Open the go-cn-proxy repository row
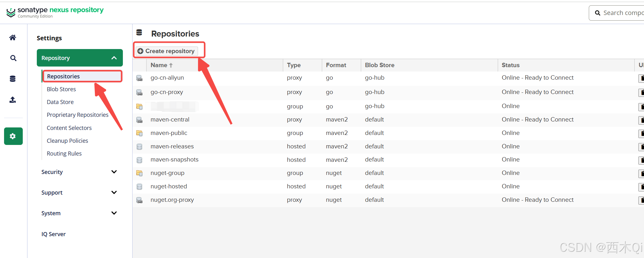644x258 pixels. [x=388, y=92]
